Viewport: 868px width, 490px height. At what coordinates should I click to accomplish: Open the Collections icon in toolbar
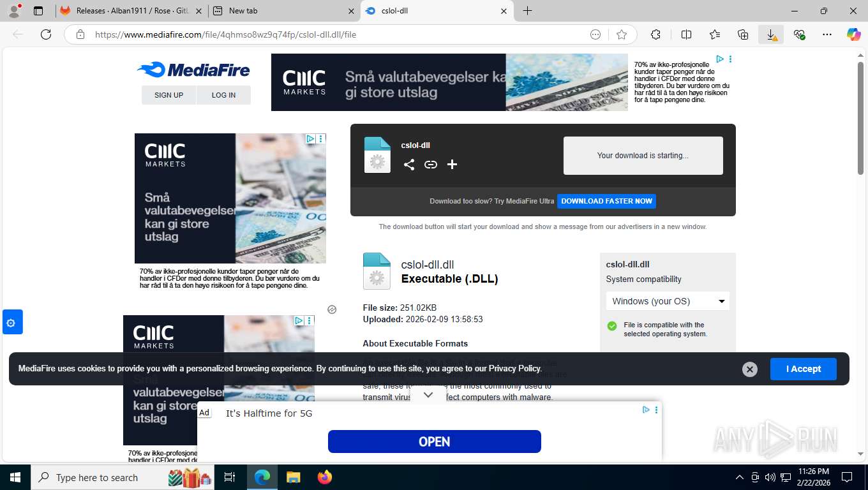point(743,34)
